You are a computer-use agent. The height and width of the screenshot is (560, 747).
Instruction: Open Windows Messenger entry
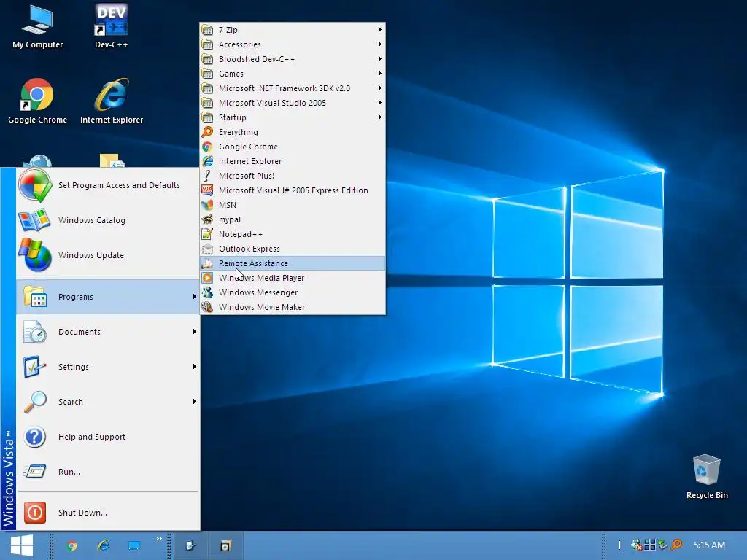pyautogui.click(x=293, y=292)
